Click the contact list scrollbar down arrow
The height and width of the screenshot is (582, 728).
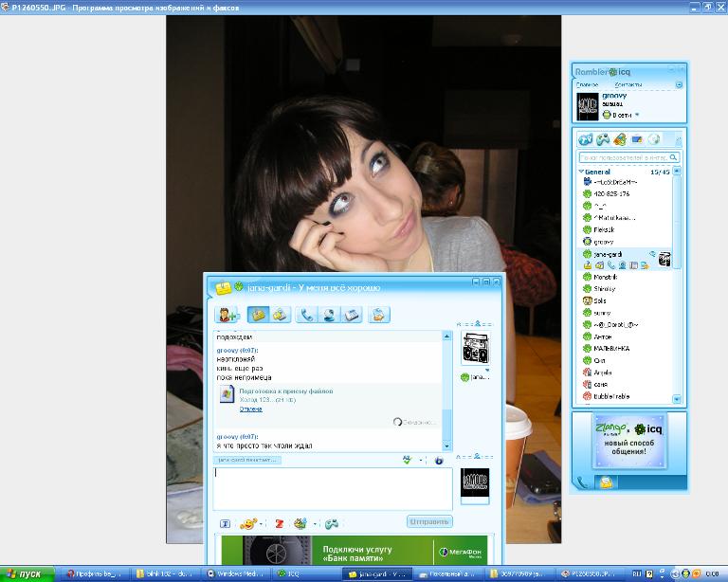[x=677, y=399]
